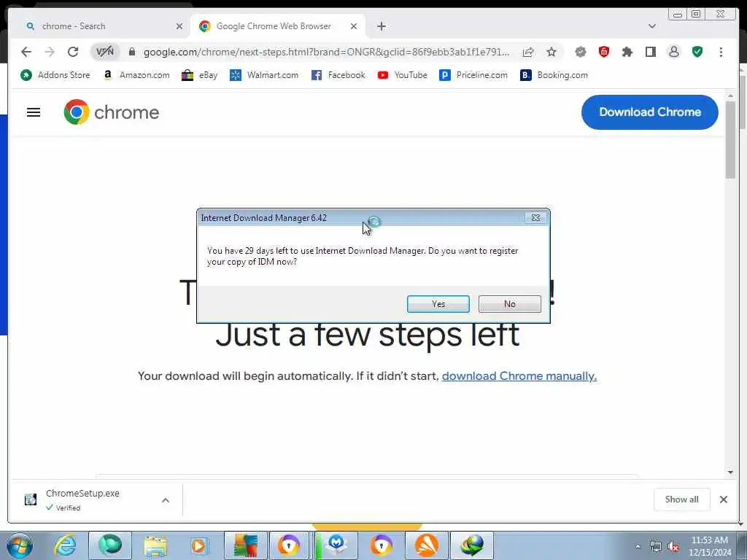Click the green shield security extension
747x560 pixels.
(697, 52)
